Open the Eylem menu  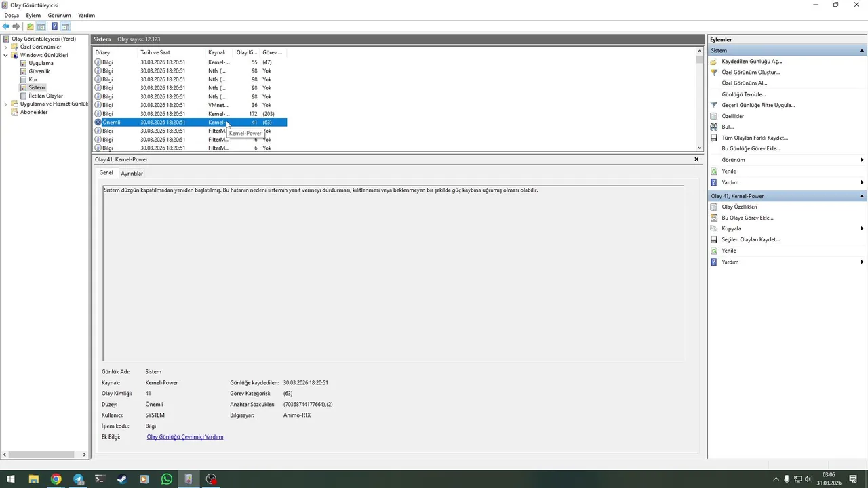pos(33,15)
